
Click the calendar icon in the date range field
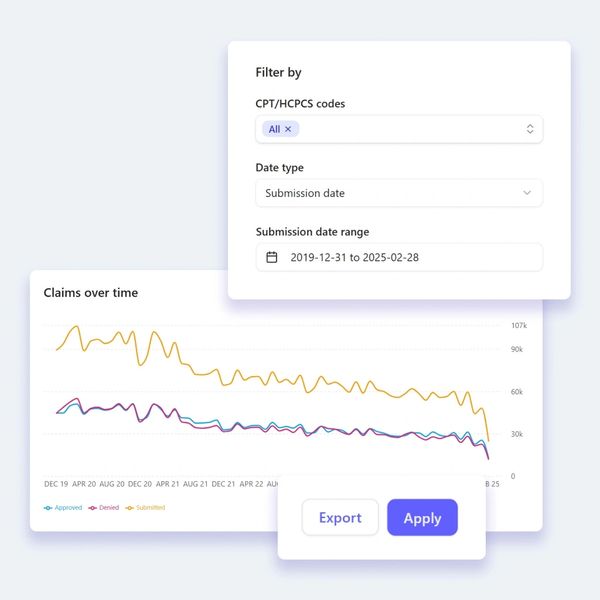click(271, 257)
